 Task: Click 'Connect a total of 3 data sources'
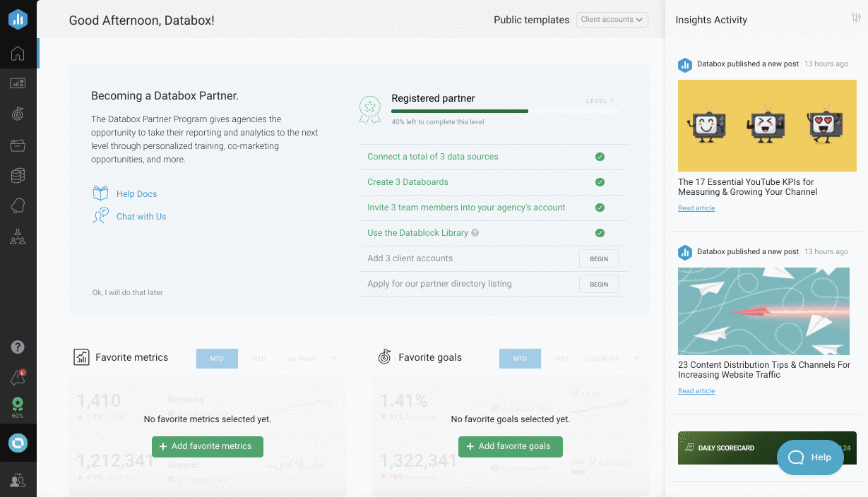pos(433,157)
